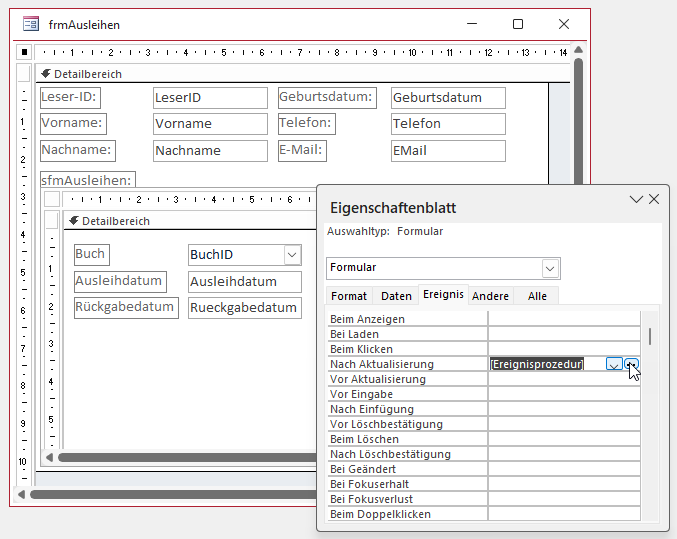Open the BuchID combo box dropdown
The width and height of the screenshot is (677, 539).
coord(291,255)
